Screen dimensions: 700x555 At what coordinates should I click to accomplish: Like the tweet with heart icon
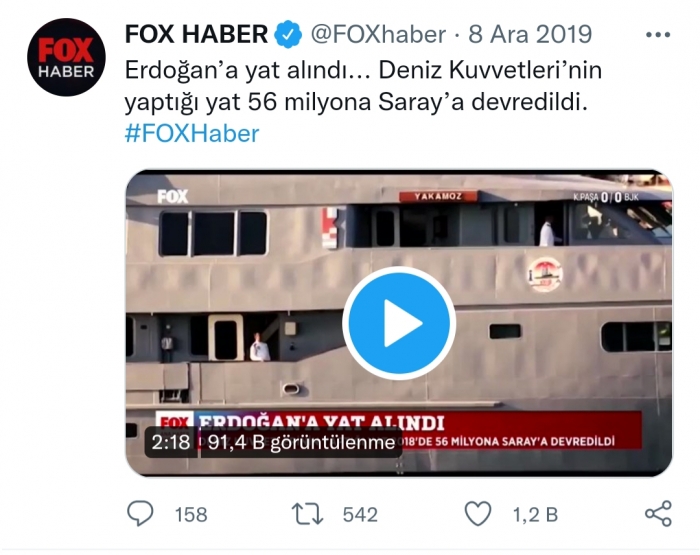coord(478,514)
